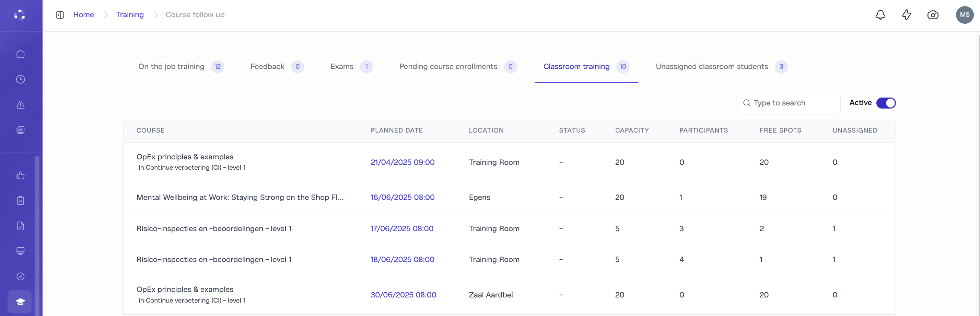This screenshot has height=316, width=980.
Task: Switch to On the job training tab
Action: click(x=171, y=67)
